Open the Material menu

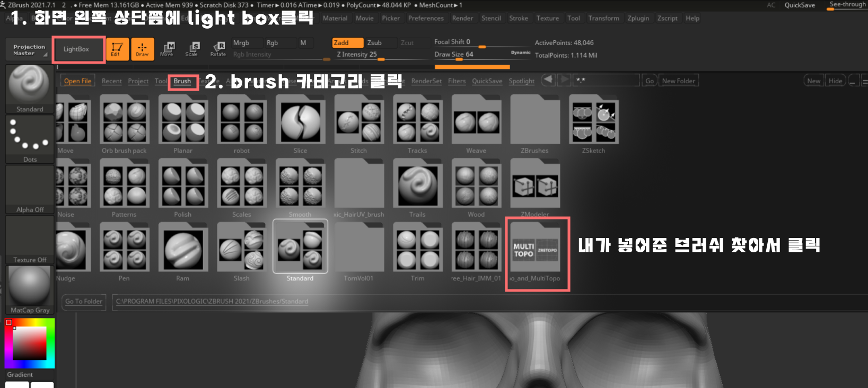click(335, 18)
